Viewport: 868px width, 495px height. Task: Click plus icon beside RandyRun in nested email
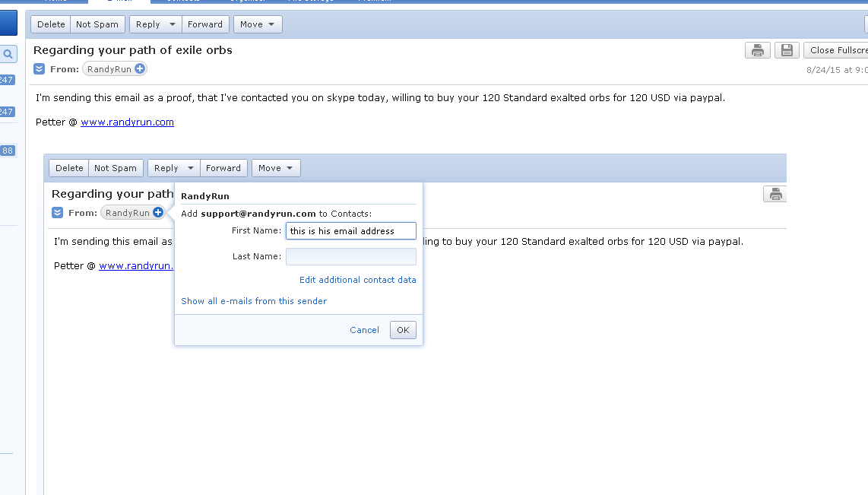[158, 213]
